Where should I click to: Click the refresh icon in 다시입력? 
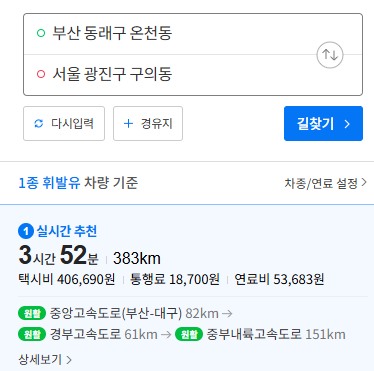[x=39, y=124]
